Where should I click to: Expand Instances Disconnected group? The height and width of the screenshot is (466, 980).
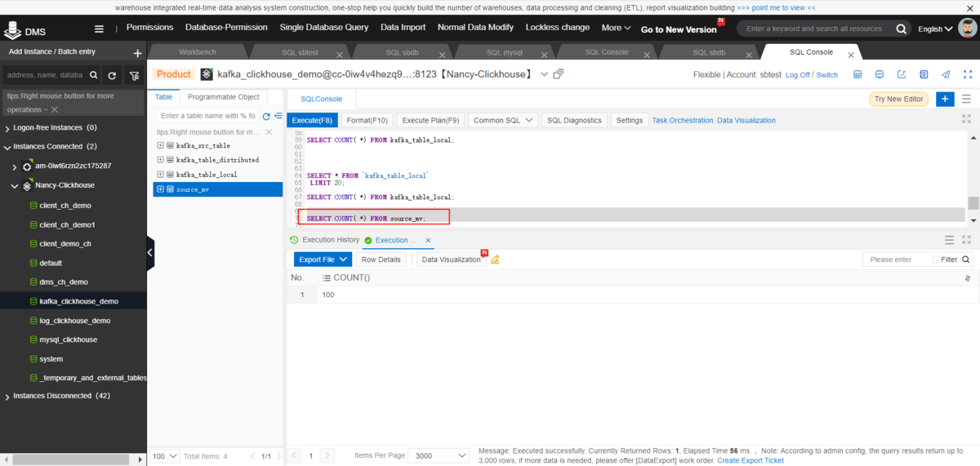click(x=7, y=396)
